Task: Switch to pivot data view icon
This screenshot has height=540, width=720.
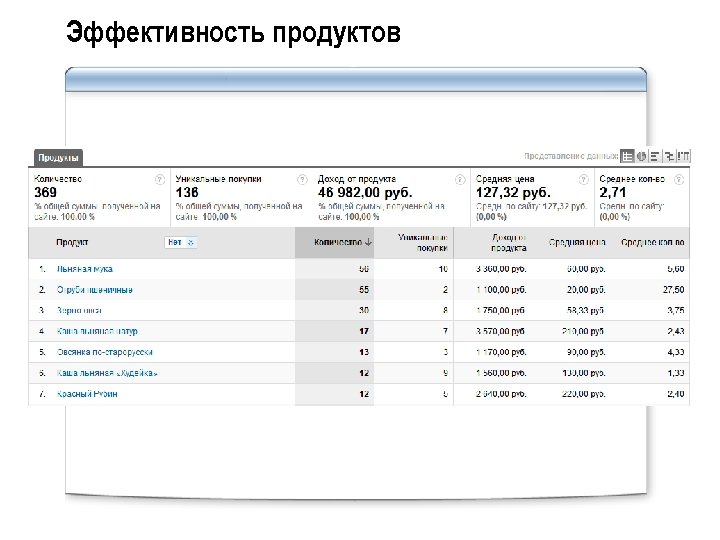Action: pos(683,156)
